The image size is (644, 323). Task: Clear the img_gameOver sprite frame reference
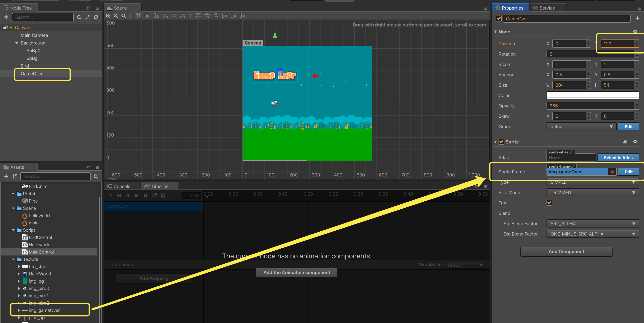pos(612,172)
